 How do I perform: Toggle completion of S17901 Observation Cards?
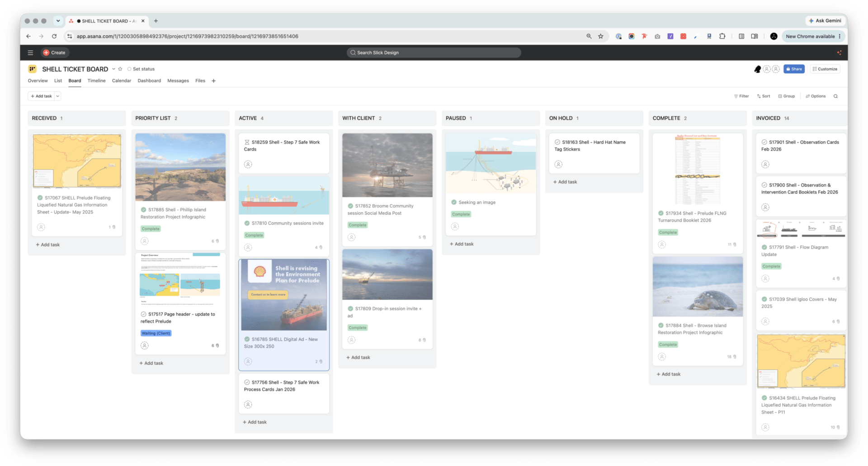764,142
